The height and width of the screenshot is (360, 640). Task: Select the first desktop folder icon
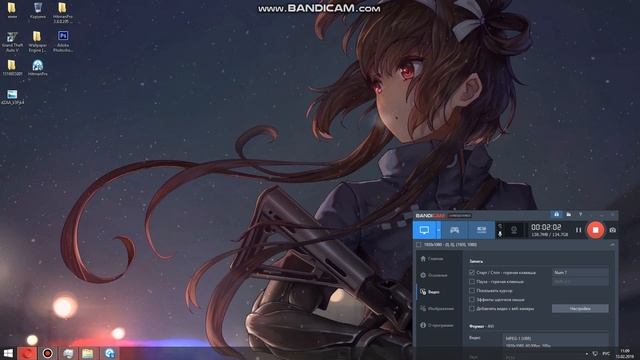coord(12,11)
